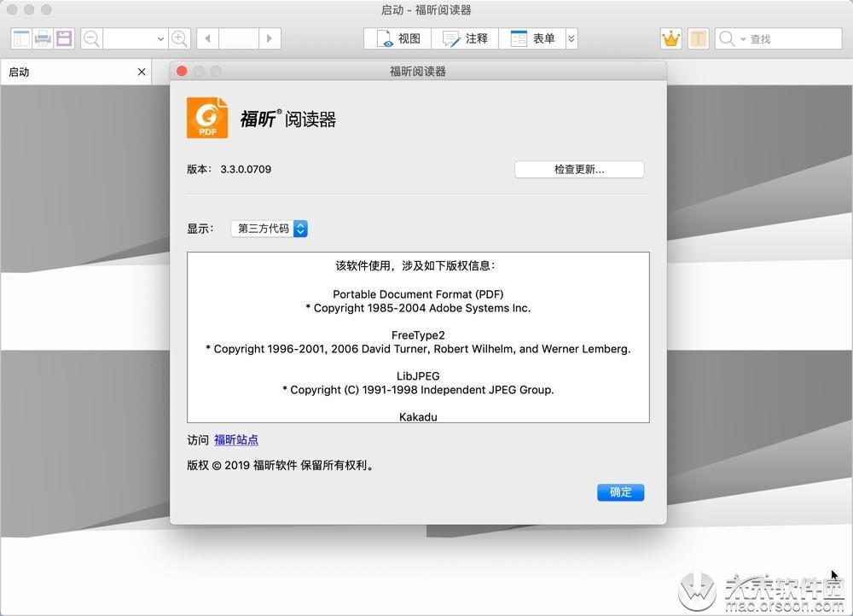Click the Adobe Systems copyright line
This screenshot has height=616, width=853.
click(x=418, y=308)
